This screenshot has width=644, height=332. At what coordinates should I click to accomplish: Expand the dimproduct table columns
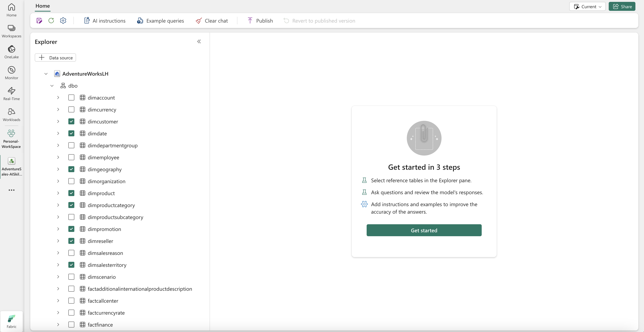(x=58, y=193)
